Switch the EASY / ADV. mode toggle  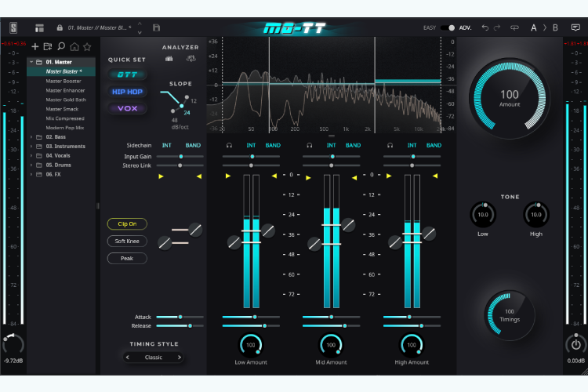coord(448,27)
